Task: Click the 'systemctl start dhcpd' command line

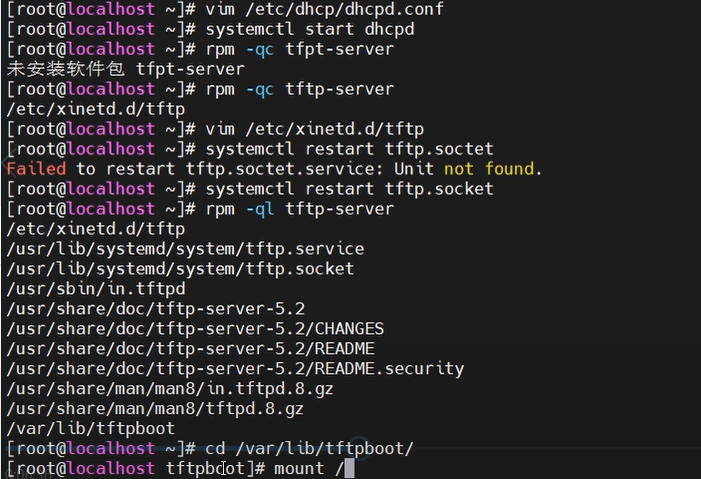Action: coord(309,29)
